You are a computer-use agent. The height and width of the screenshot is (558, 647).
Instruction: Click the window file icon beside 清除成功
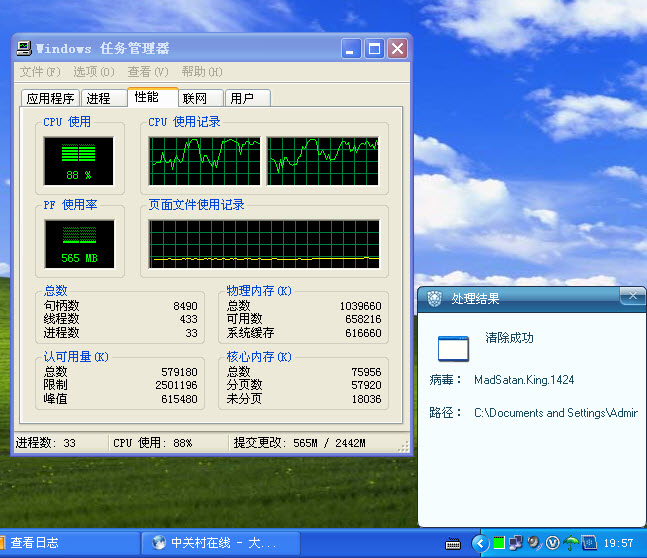[x=453, y=349]
